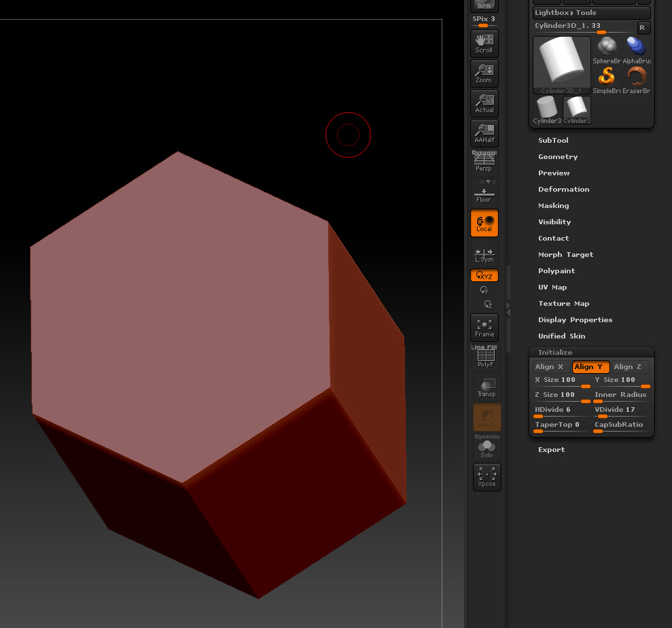The width and height of the screenshot is (672, 628).
Task: Disable Local transformation mode
Action: [484, 223]
